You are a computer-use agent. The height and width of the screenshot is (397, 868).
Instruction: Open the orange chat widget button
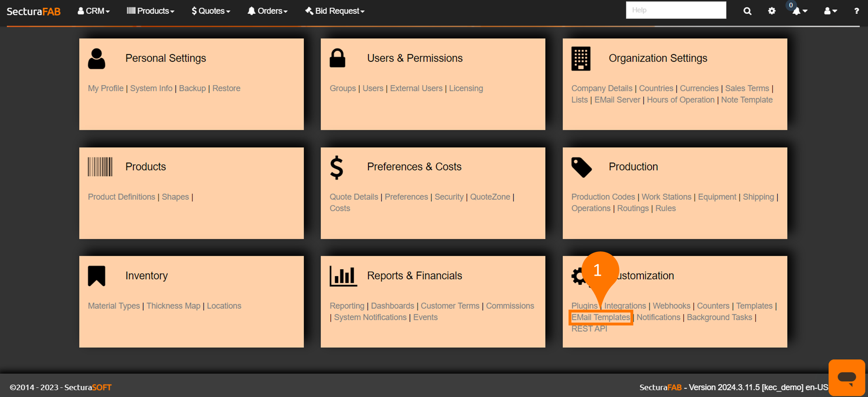point(846,377)
